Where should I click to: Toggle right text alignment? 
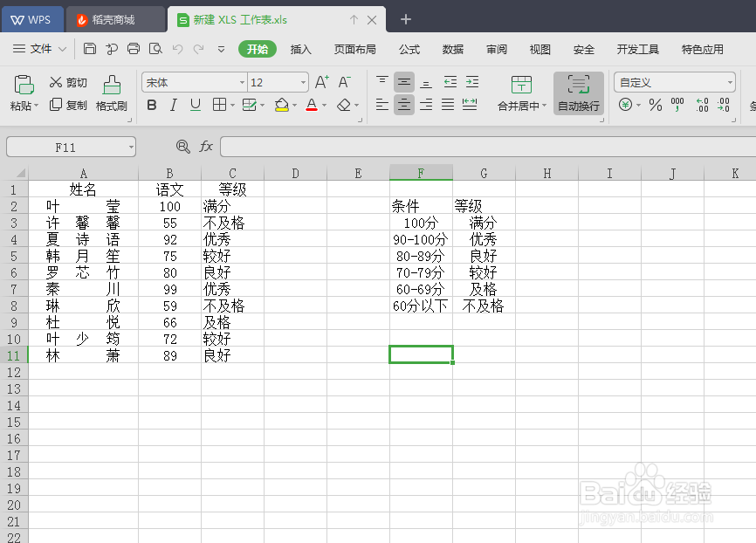coord(426,105)
